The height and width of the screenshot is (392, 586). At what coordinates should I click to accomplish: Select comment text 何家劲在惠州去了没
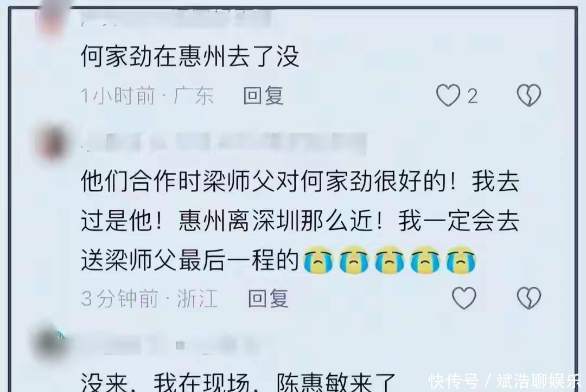click(x=190, y=57)
